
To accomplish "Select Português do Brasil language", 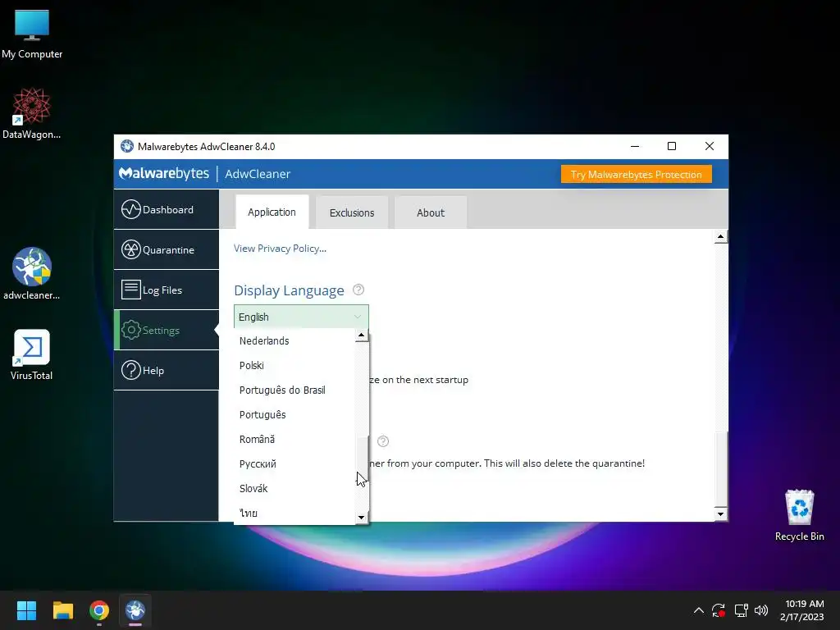I will pyautogui.click(x=294, y=390).
